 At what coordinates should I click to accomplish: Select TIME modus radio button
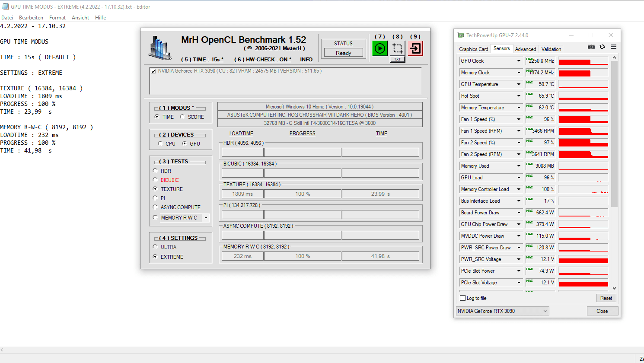pos(157,117)
